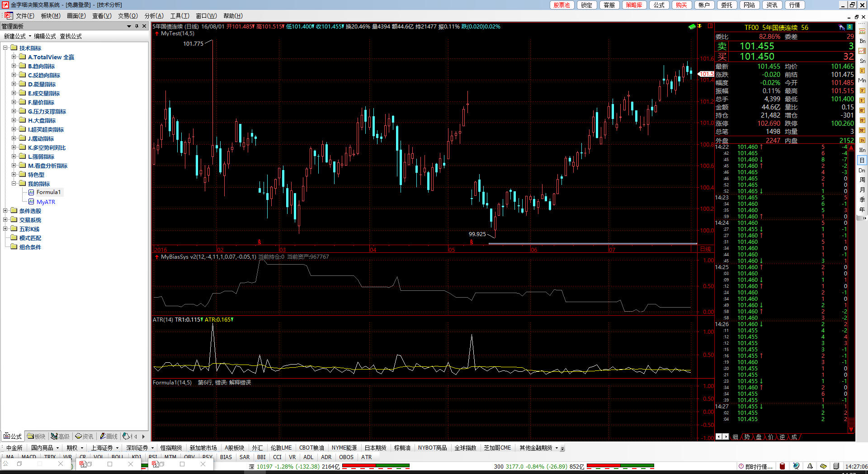Open the 国内商品 dropdown arrow

(x=57, y=448)
